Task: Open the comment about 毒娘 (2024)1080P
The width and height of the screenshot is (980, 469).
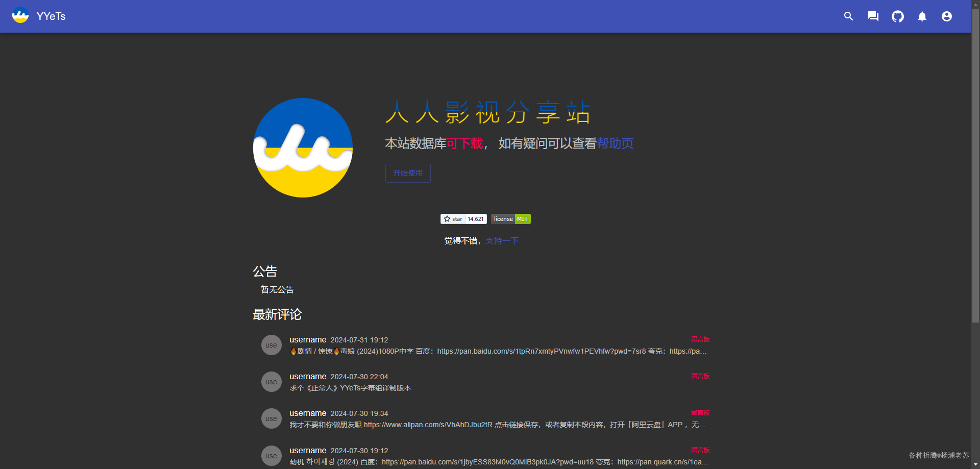Action: 498,351
